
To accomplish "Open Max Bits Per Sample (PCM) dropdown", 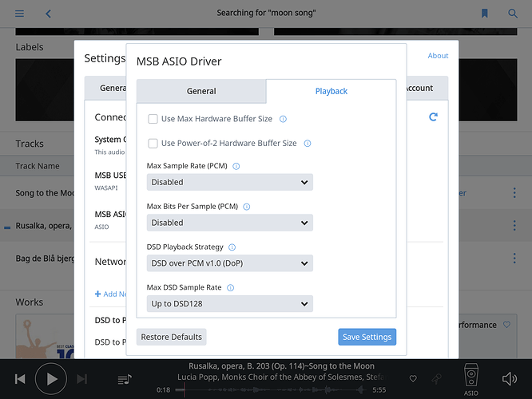I will click(230, 223).
